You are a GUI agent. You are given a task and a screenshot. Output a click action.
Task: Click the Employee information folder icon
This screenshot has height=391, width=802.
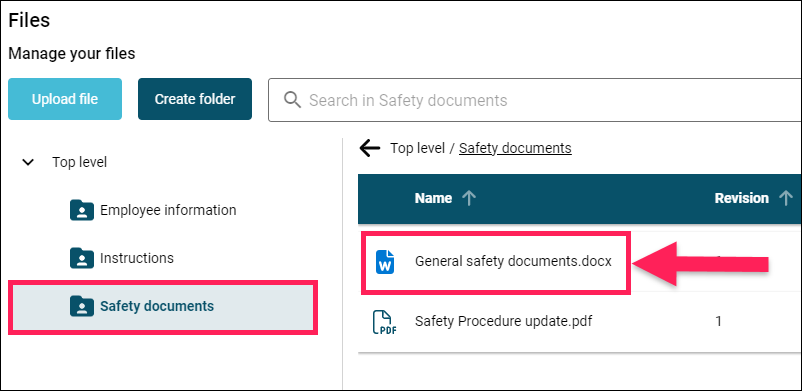click(x=82, y=210)
